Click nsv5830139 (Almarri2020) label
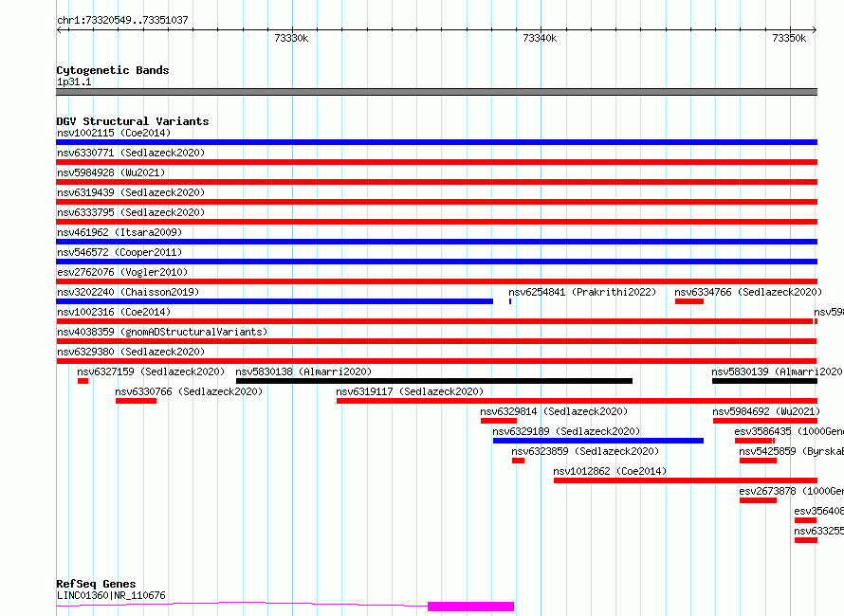 pyautogui.click(x=777, y=371)
